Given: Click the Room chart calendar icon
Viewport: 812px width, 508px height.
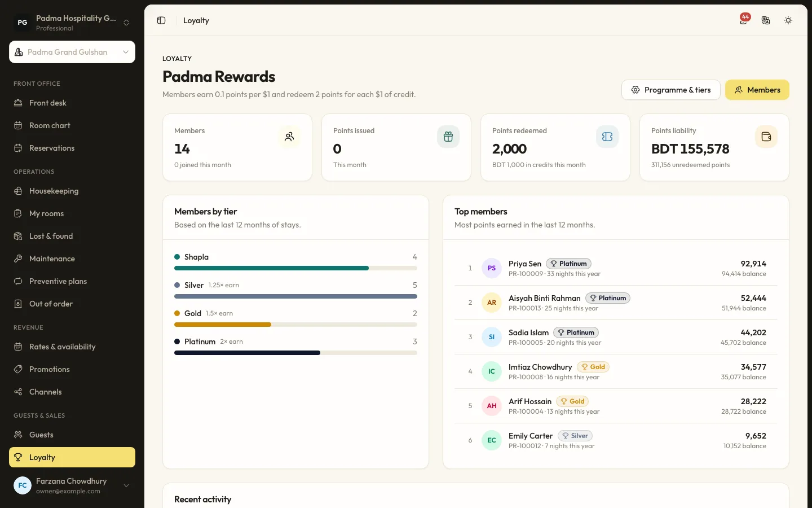Looking at the screenshot, I should click(18, 125).
